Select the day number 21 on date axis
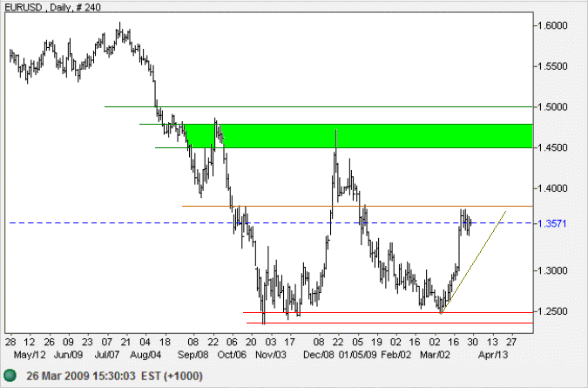 pos(126,342)
